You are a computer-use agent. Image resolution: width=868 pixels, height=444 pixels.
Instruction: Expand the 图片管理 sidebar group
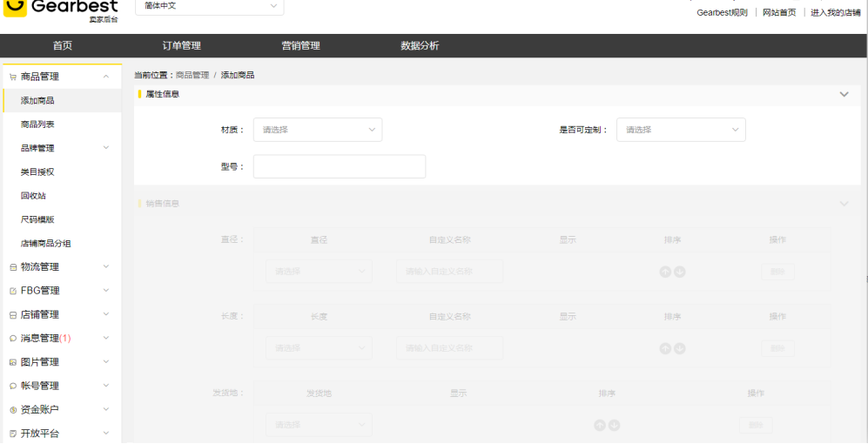[x=106, y=361]
